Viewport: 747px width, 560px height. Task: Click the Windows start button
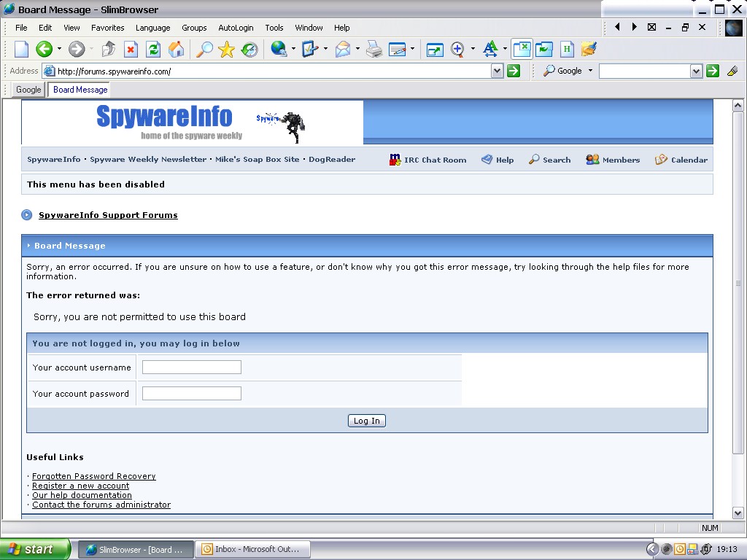[35, 549]
